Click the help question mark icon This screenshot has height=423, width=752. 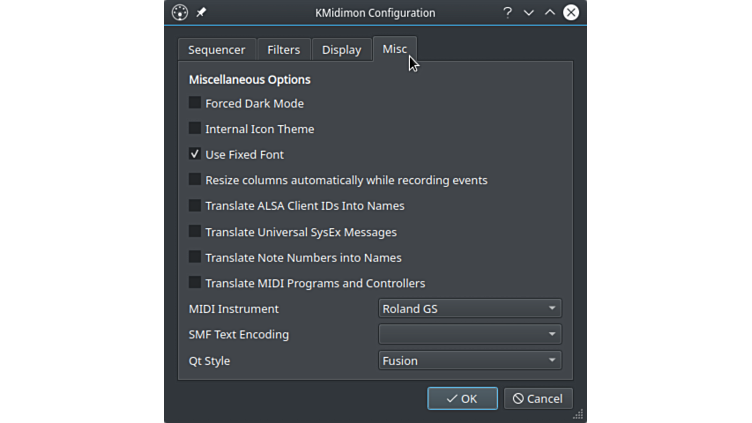click(x=507, y=13)
